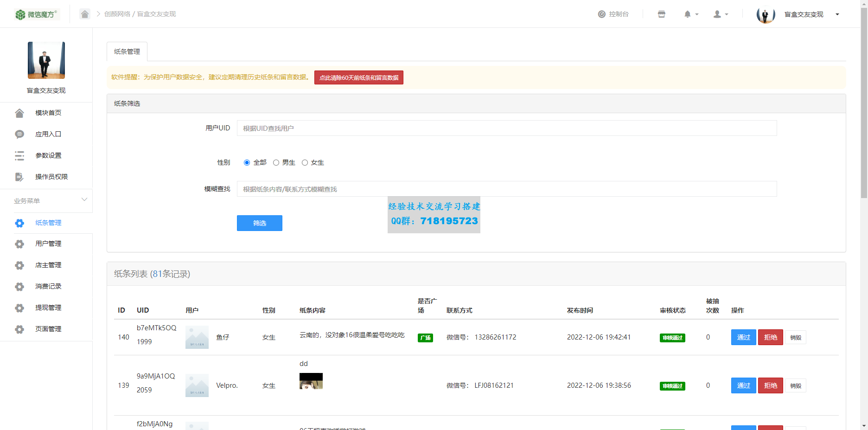Viewport: 868px width, 430px height.
Task: Select the 女生 gender radio button
Action: click(x=305, y=163)
